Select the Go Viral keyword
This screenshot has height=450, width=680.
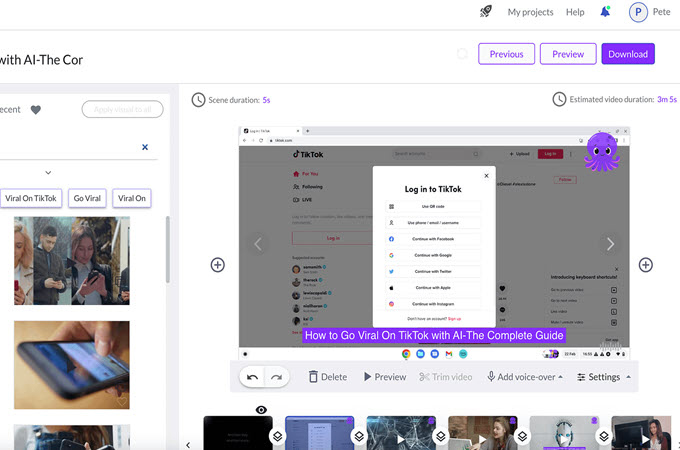coord(87,198)
